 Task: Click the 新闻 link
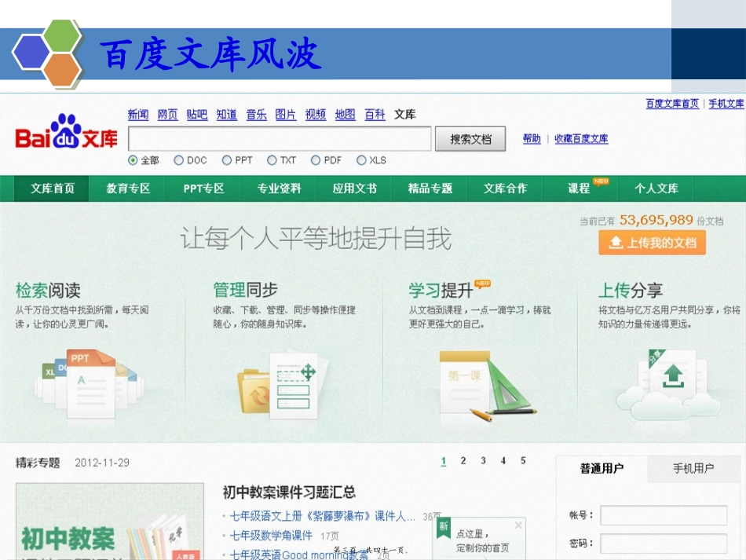click(138, 114)
